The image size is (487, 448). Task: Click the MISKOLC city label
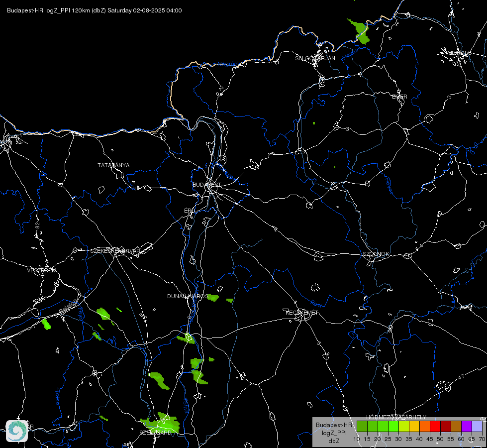[x=458, y=53]
